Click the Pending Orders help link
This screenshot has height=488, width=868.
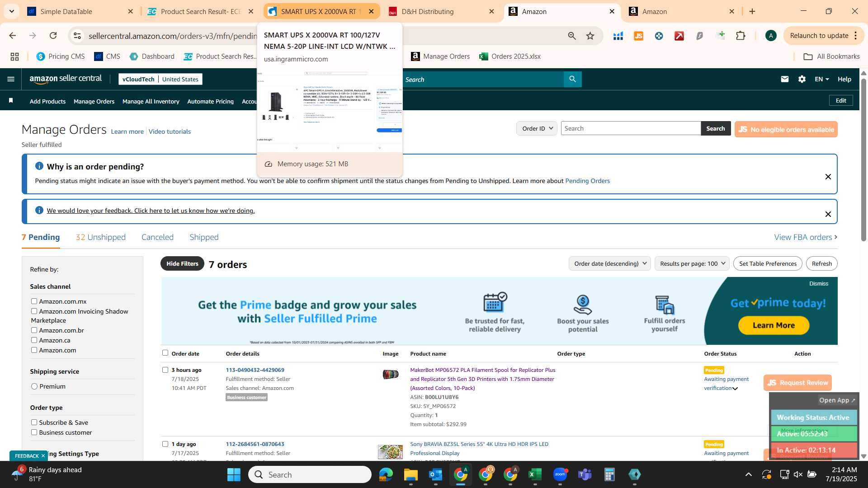[x=587, y=181]
